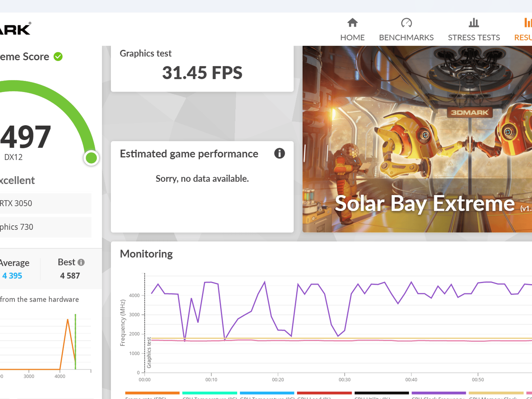Open the Solar Bay Extreme preview image
The width and height of the screenshot is (532, 399).
pyautogui.click(x=417, y=139)
